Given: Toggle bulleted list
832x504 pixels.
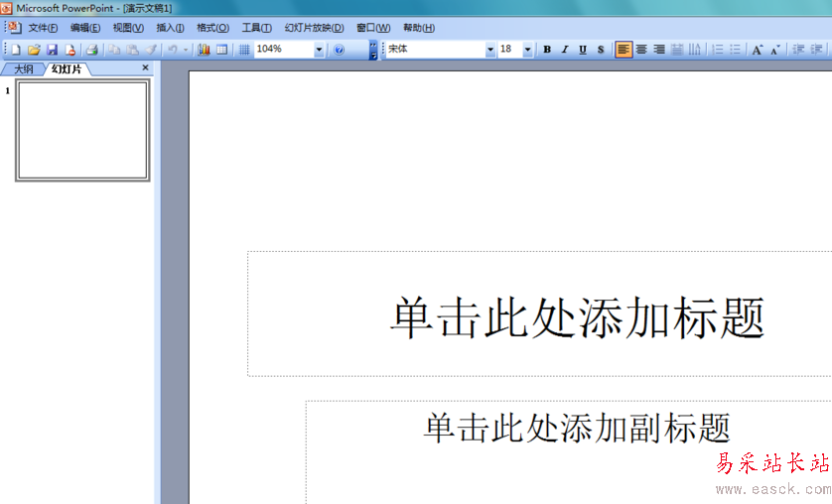Looking at the screenshot, I should [735, 50].
